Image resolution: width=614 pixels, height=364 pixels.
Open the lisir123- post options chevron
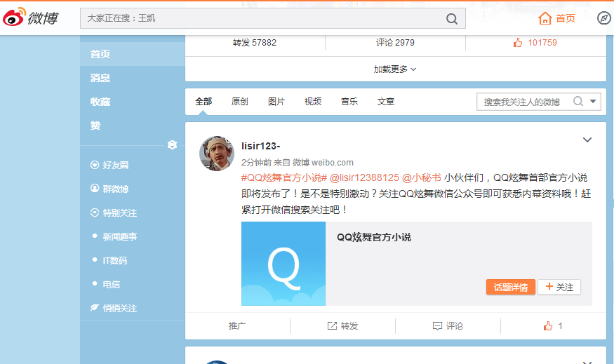tap(587, 140)
